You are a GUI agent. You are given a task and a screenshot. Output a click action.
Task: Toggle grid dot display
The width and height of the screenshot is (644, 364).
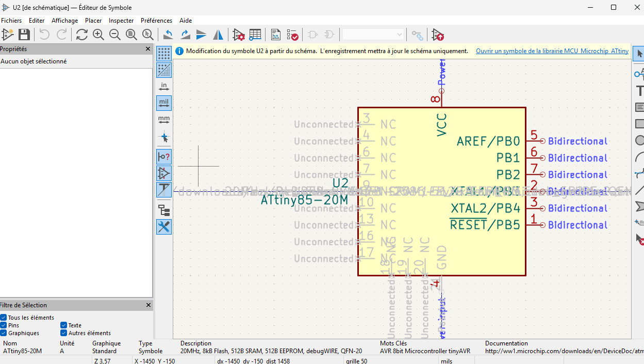point(164,53)
